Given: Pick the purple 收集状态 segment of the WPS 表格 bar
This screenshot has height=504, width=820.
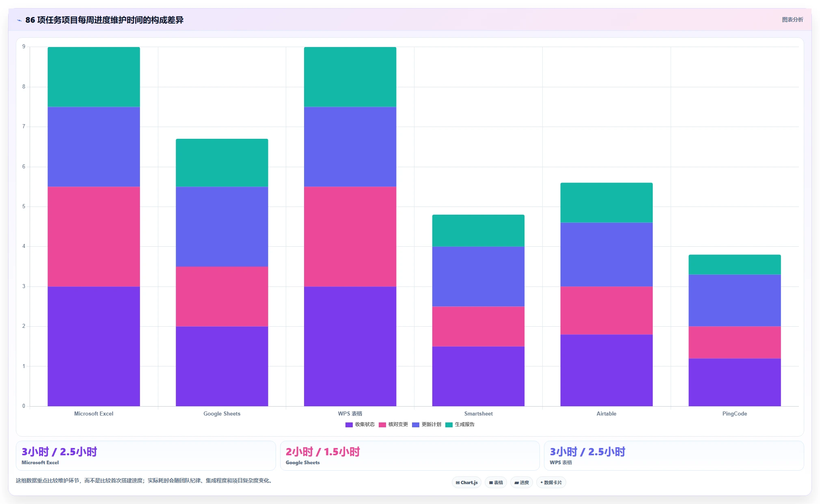Looking at the screenshot, I should [350, 346].
